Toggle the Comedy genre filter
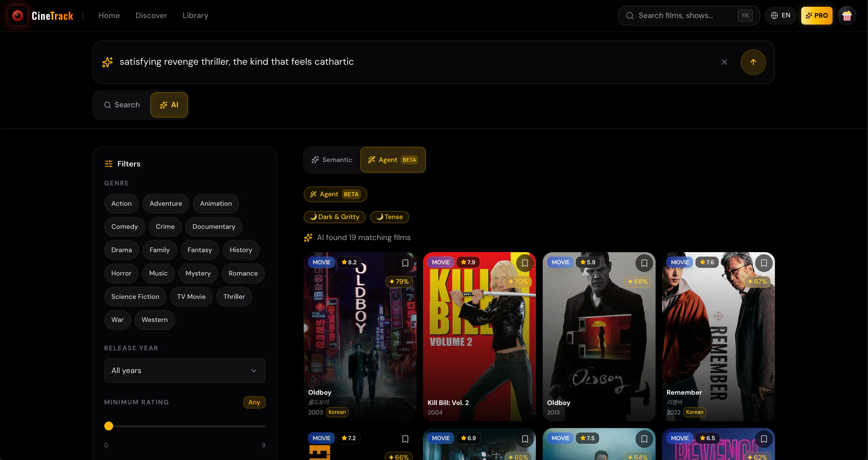 [125, 227]
